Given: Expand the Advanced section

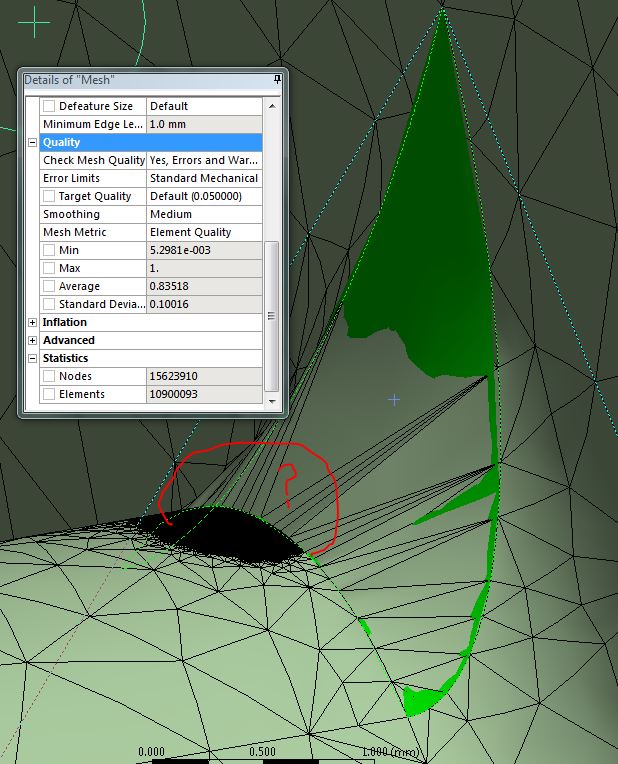Looking at the screenshot, I should pyautogui.click(x=32, y=341).
